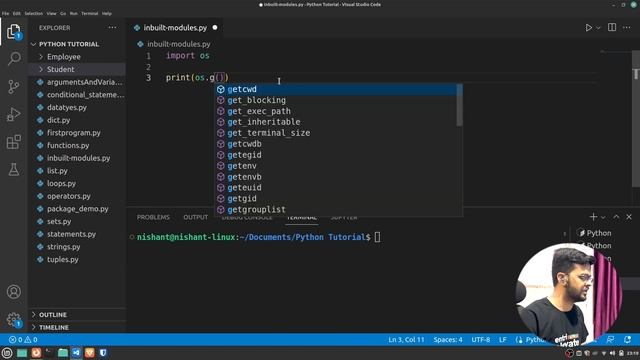Click the errors and warnings status indicator
The width and height of the screenshot is (640, 360).
coord(23,340)
